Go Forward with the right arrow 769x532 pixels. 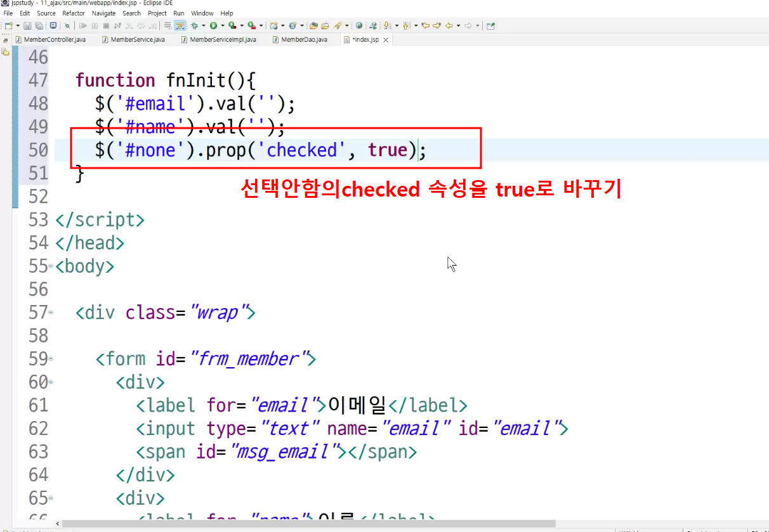pos(468,25)
